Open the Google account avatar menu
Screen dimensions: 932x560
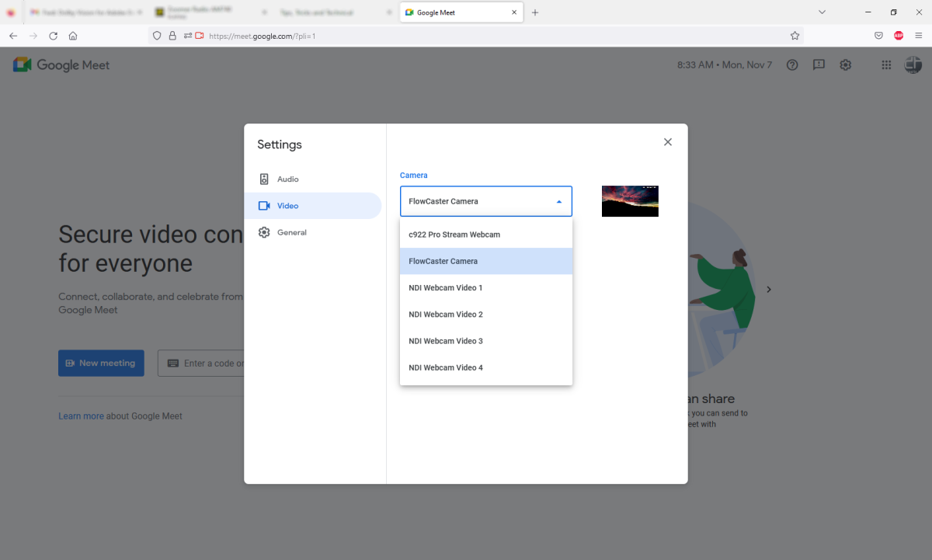click(x=913, y=65)
